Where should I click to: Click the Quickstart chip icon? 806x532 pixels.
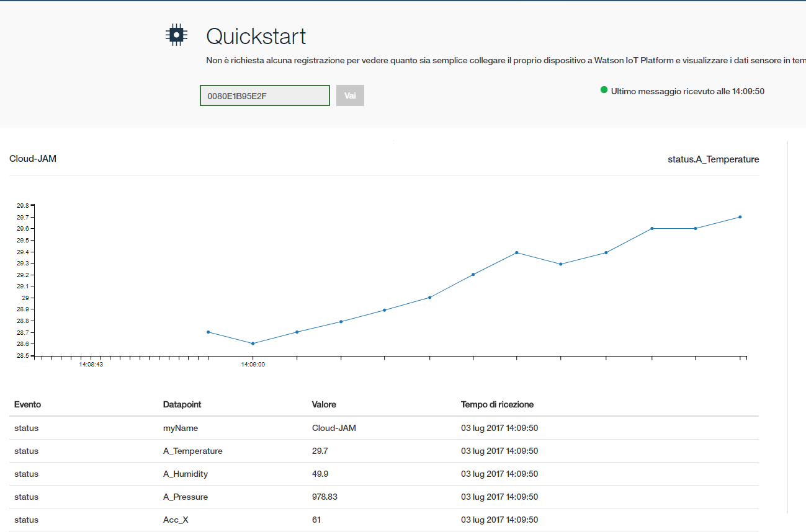(176, 35)
